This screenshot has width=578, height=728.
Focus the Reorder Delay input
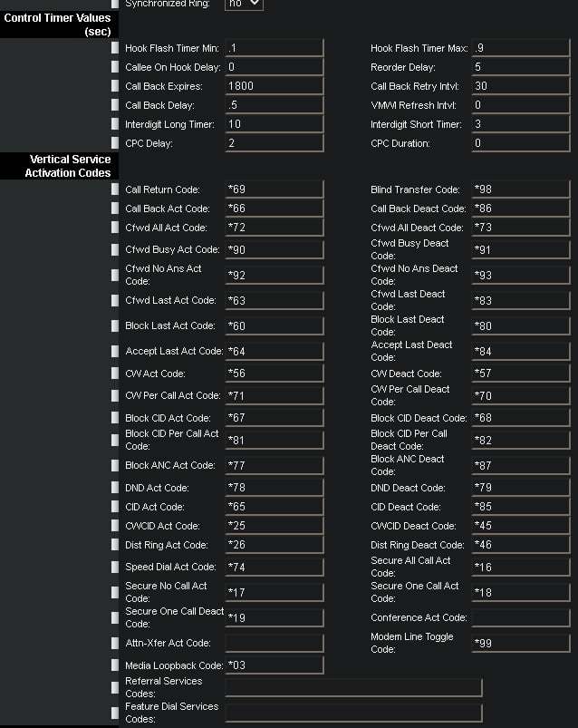(x=520, y=67)
